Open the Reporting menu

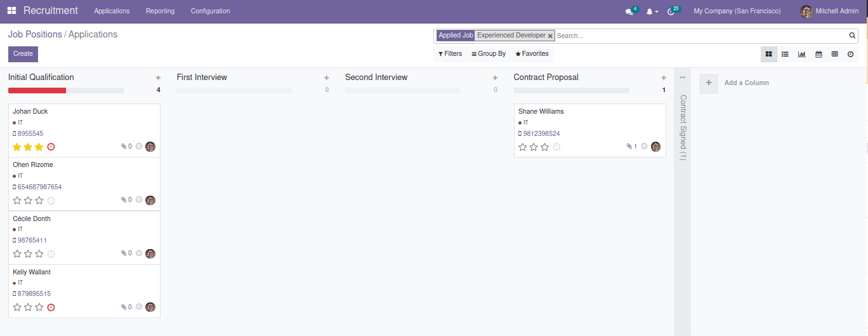tap(160, 11)
